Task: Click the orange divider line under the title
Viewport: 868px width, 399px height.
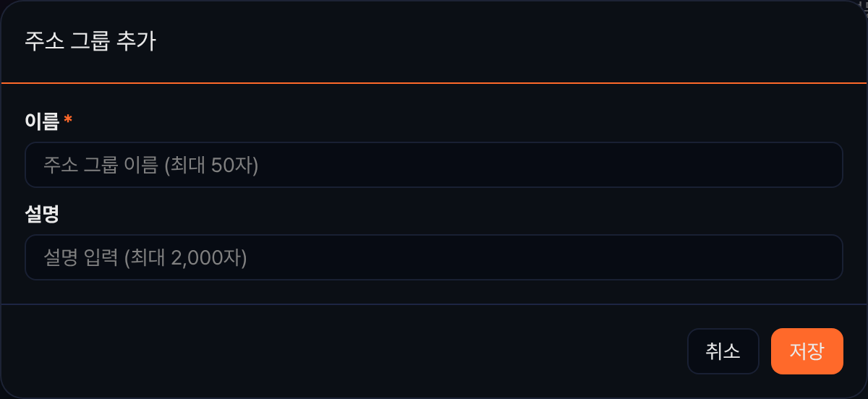Action: (x=434, y=83)
